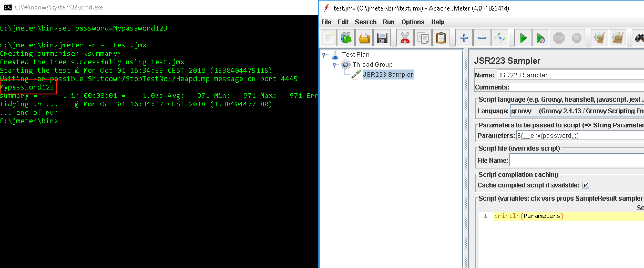Image resolution: width=644 pixels, height=268 pixels.
Task: Open the templates browser
Action: (346, 38)
